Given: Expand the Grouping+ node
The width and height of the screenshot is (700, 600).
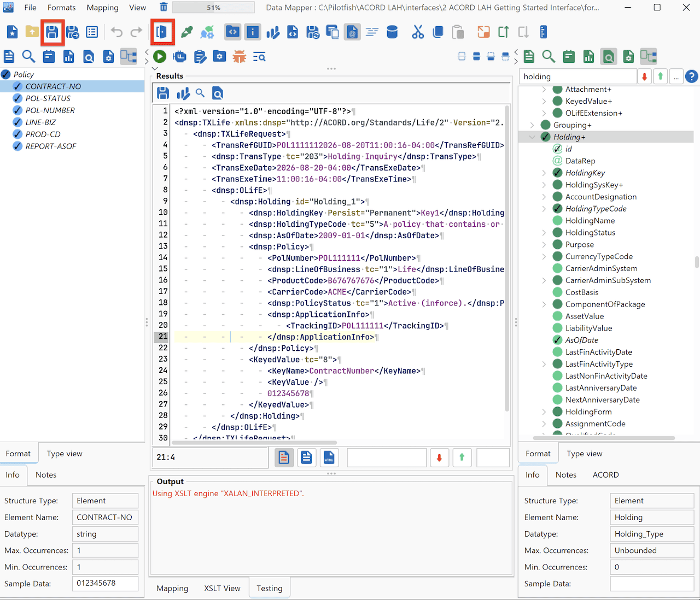Looking at the screenshot, I should [532, 125].
